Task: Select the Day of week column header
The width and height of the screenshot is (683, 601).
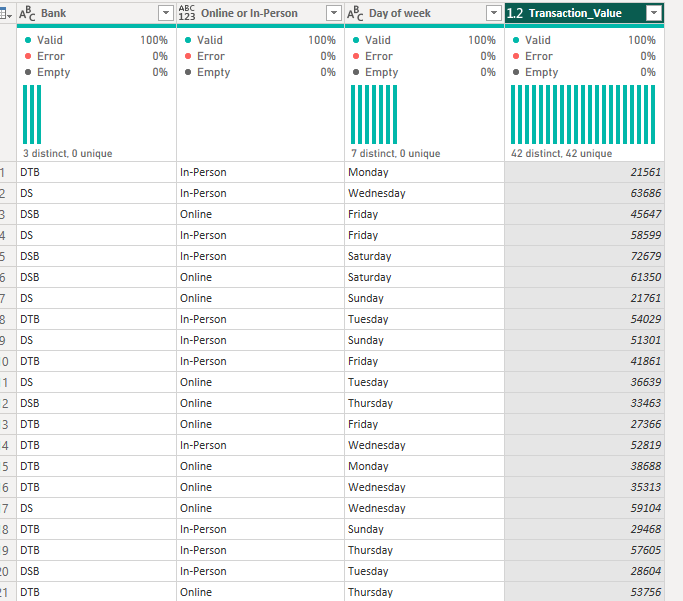Action: click(x=424, y=14)
